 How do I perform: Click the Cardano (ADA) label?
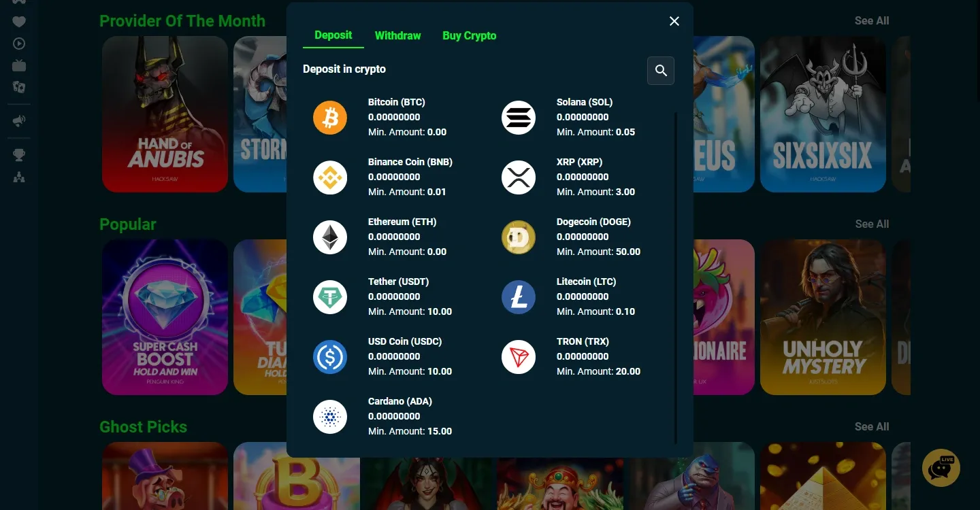tap(400, 401)
